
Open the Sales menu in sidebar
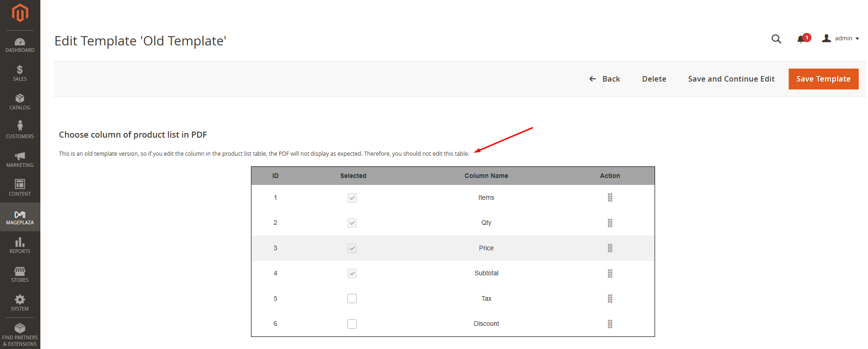click(x=20, y=73)
